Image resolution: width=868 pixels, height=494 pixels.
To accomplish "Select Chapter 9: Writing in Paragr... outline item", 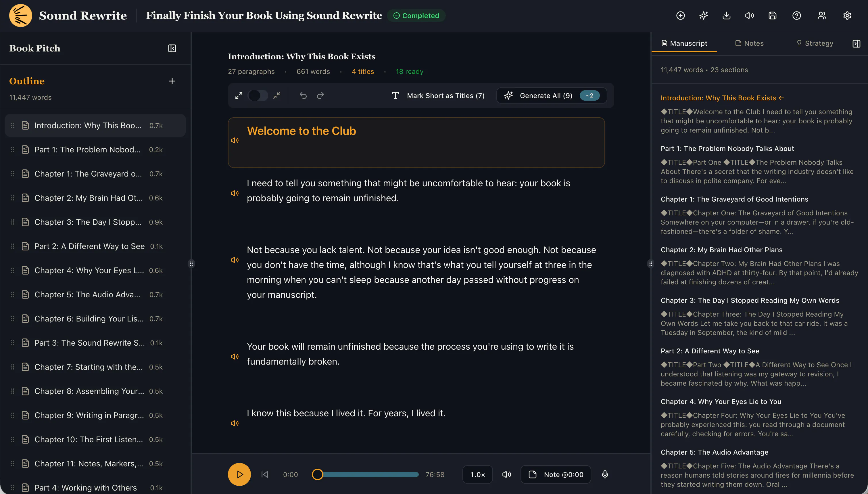I will point(95,415).
